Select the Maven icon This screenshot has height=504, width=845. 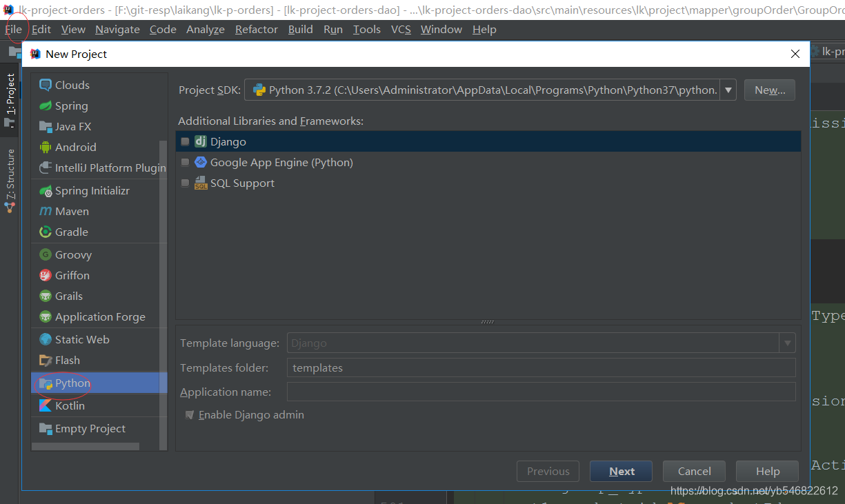(x=46, y=211)
